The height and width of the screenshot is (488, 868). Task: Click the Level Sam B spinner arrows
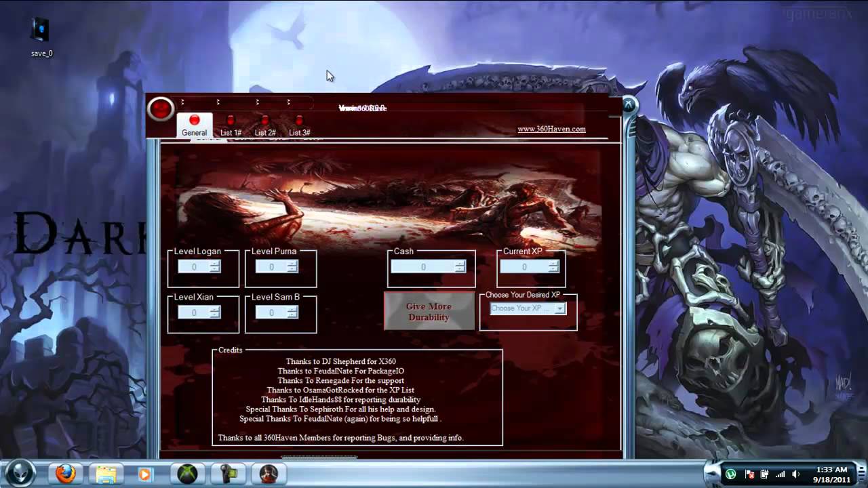(x=292, y=312)
